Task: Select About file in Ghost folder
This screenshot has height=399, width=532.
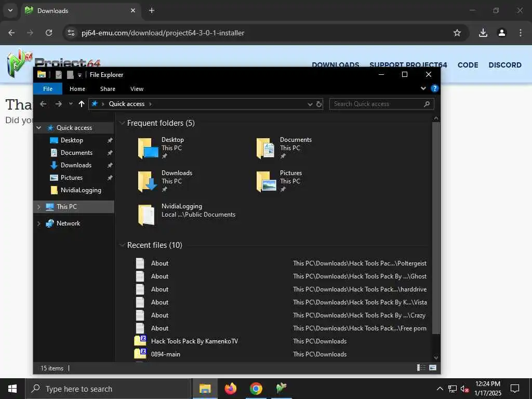Action: pos(281,276)
